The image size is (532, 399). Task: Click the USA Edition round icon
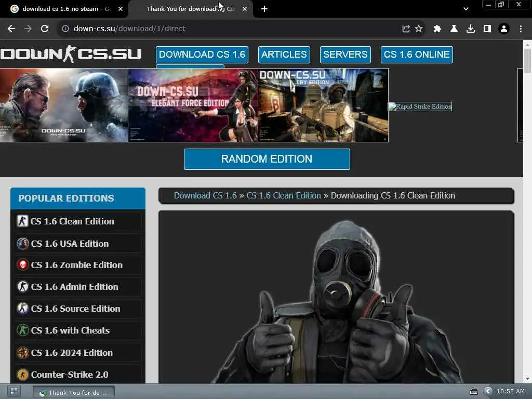(23, 244)
